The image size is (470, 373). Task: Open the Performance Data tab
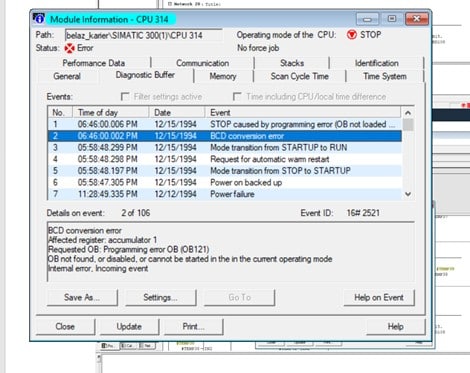pos(94,63)
